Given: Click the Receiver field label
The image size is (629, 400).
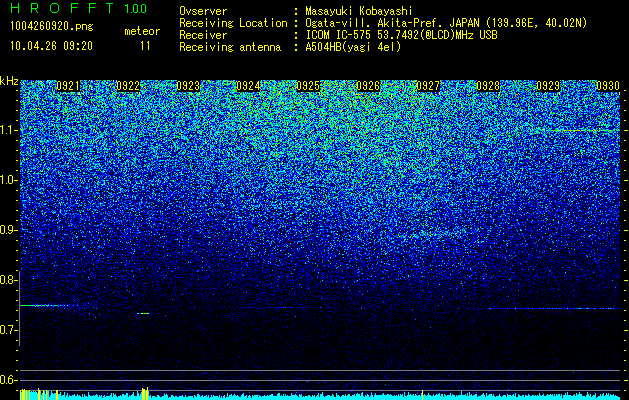Looking at the screenshot, I should click(x=203, y=35).
